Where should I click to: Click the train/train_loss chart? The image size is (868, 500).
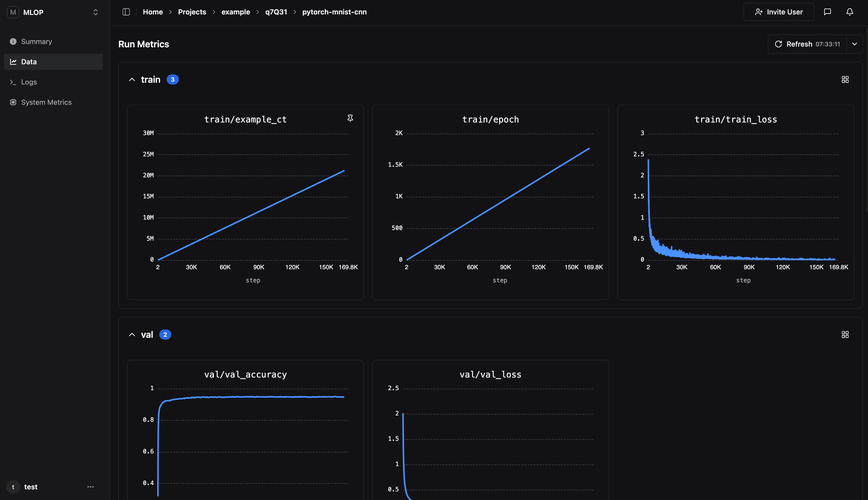pyautogui.click(x=735, y=203)
